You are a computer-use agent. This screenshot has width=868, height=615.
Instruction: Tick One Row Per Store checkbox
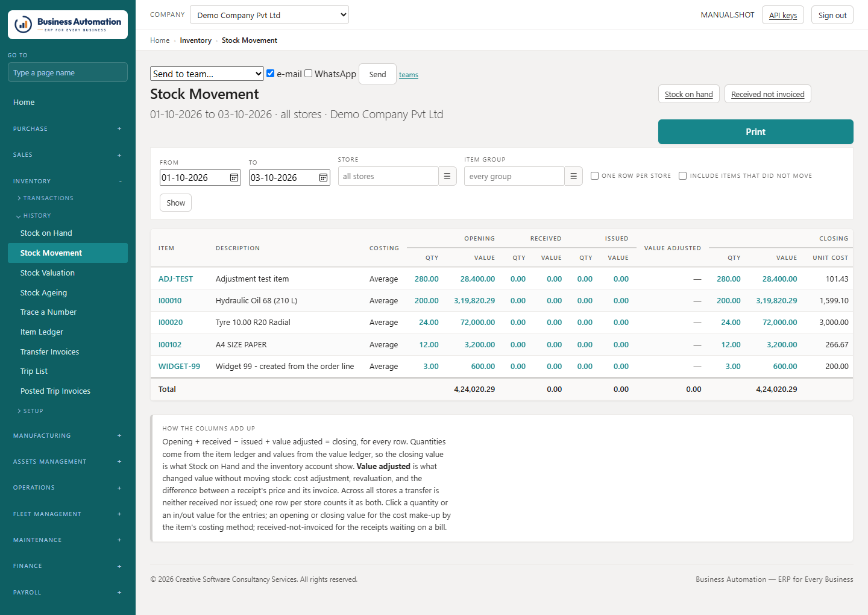click(595, 176)
